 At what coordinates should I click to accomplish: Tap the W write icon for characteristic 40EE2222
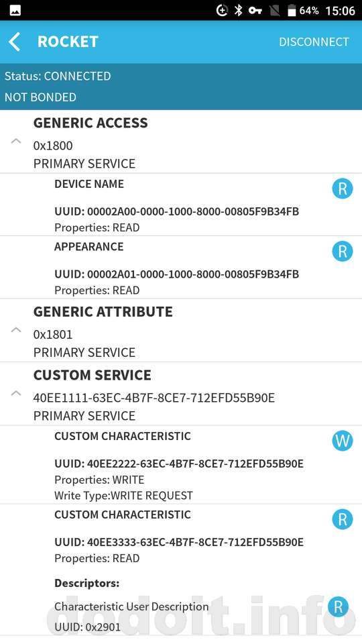click(343, 441)
